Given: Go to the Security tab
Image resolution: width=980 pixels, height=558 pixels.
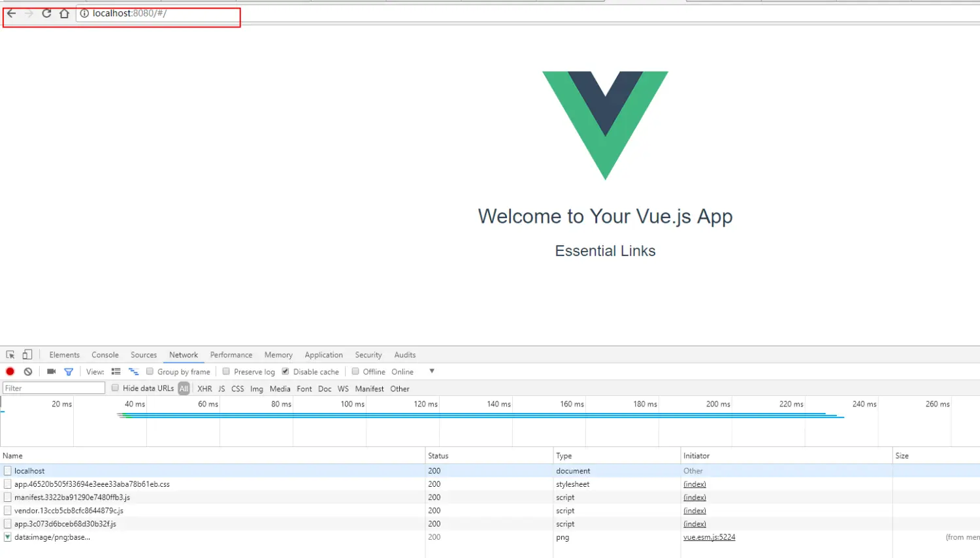Looking at the screenshot, I should tap(368, 355).
